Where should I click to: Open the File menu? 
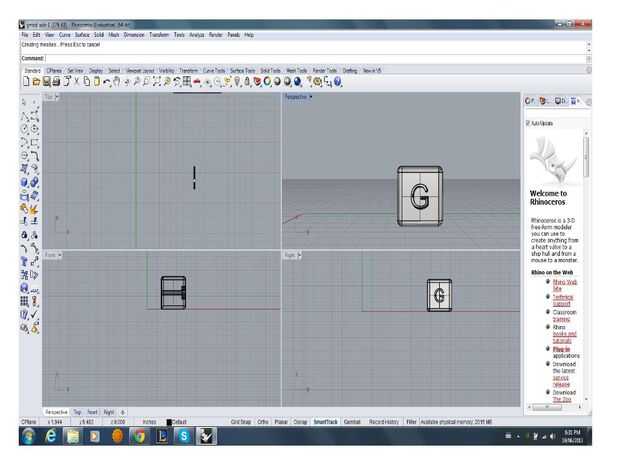click(x=25, y=35)
